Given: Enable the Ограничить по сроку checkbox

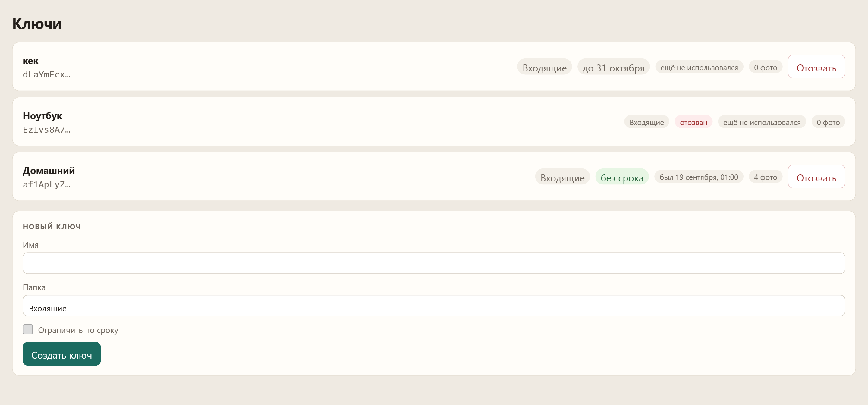Looking at the screenshot, I should pos(28,329).
